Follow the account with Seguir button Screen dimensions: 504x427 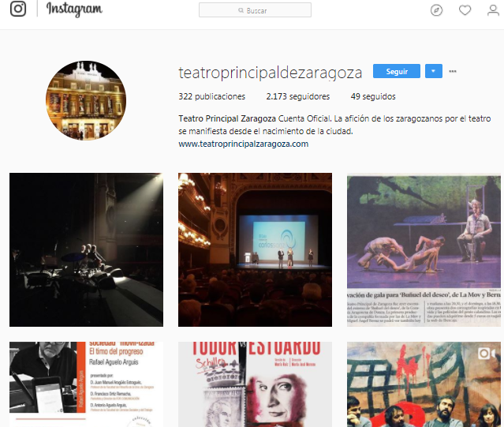[x=396, y=71]
